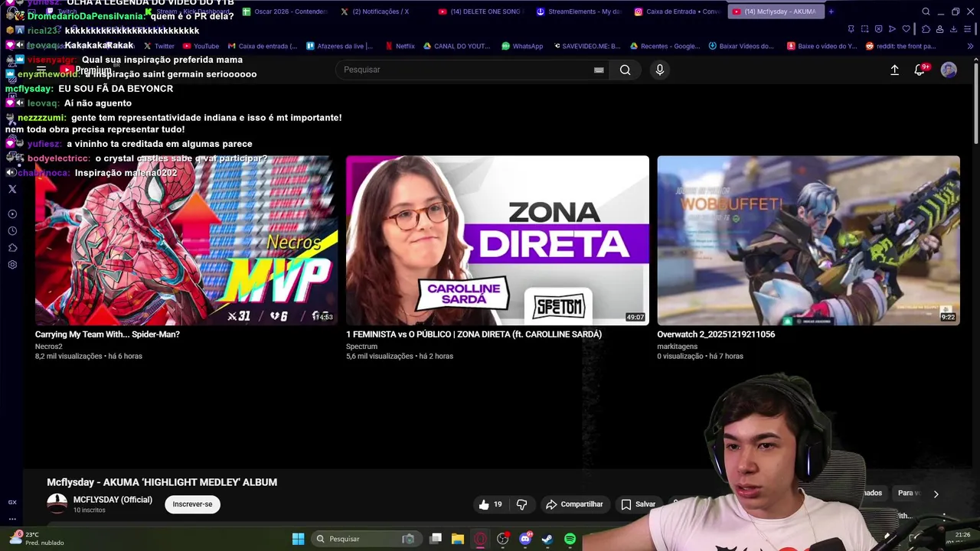980x551 pixels.
Task: Switch to the Caixa de Entrada Instagram tab
Action: tap(678, 11)
